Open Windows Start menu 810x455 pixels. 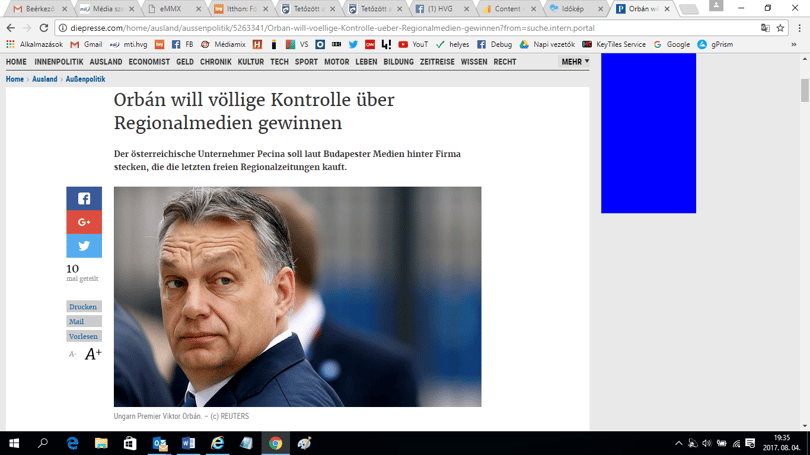click(x=14, y=443)
